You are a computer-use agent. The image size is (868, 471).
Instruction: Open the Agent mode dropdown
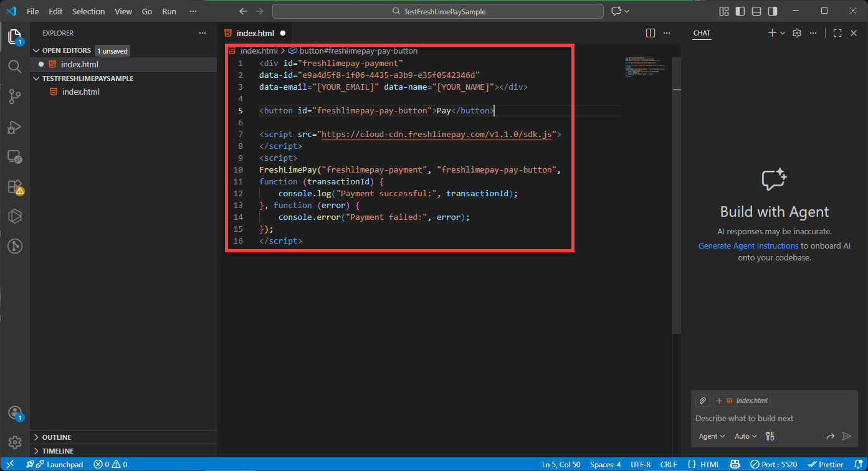(x=712, y=436)
